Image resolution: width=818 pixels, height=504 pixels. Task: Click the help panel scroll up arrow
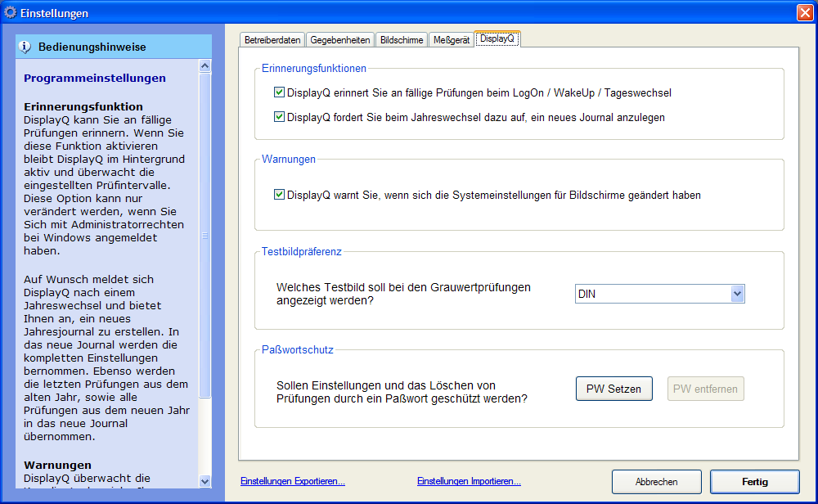point(205,65)
